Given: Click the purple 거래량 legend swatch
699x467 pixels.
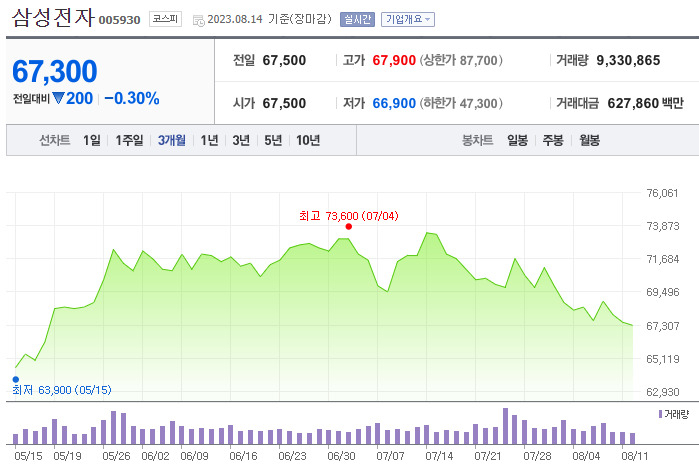Looking at the screenshot, I should click(660, 414).
